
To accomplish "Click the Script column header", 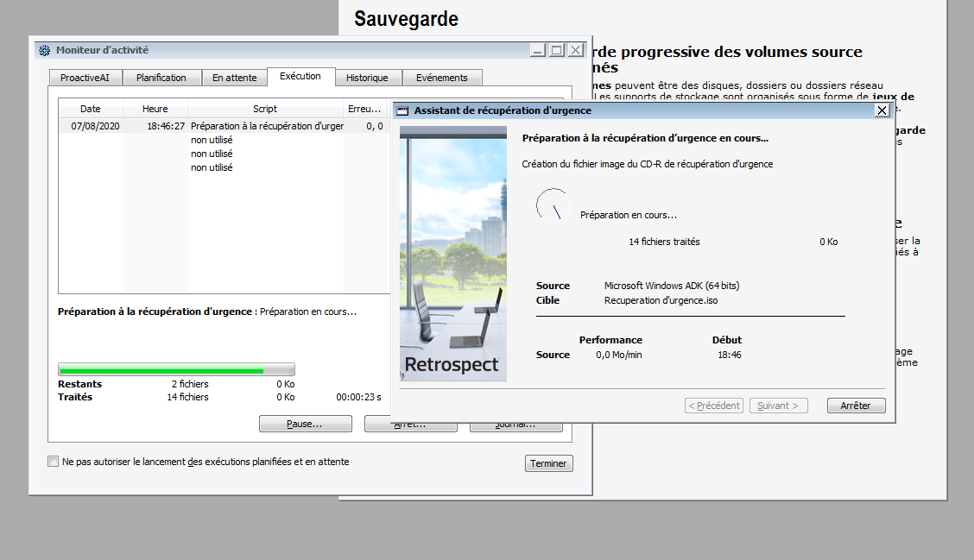I will (265, 109).
